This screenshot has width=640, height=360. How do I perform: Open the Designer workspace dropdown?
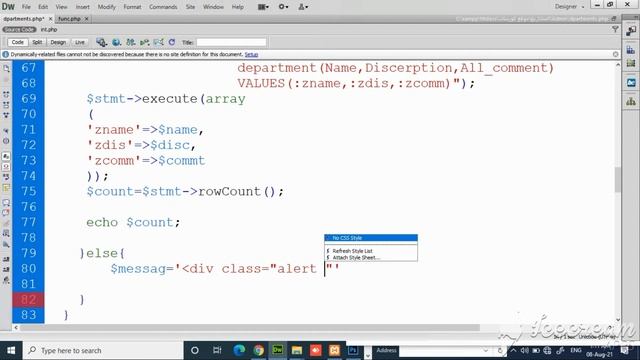pos(569,7)
